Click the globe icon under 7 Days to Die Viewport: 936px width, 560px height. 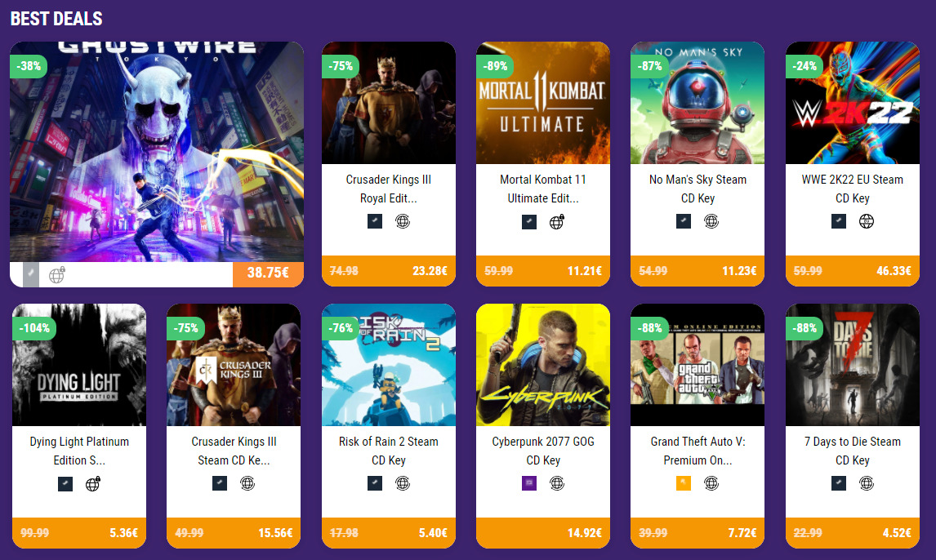pyautogui.click(x=866, y=483)
